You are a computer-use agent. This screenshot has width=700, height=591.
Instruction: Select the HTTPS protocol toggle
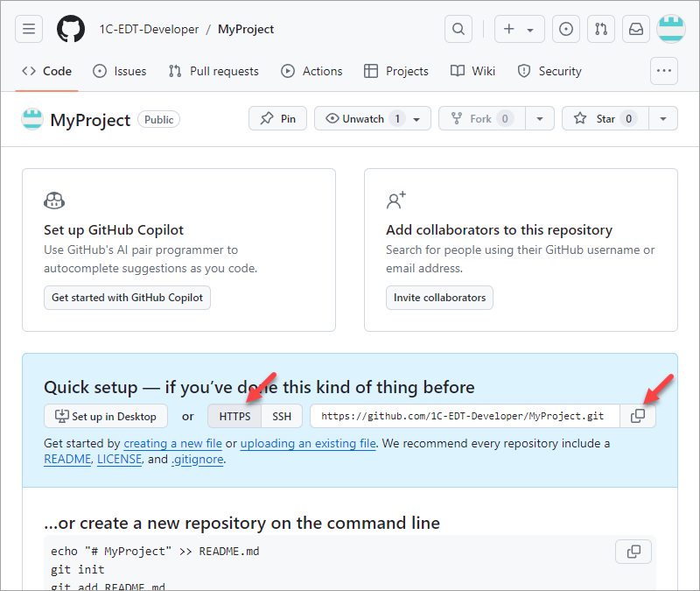coord(234,416)
